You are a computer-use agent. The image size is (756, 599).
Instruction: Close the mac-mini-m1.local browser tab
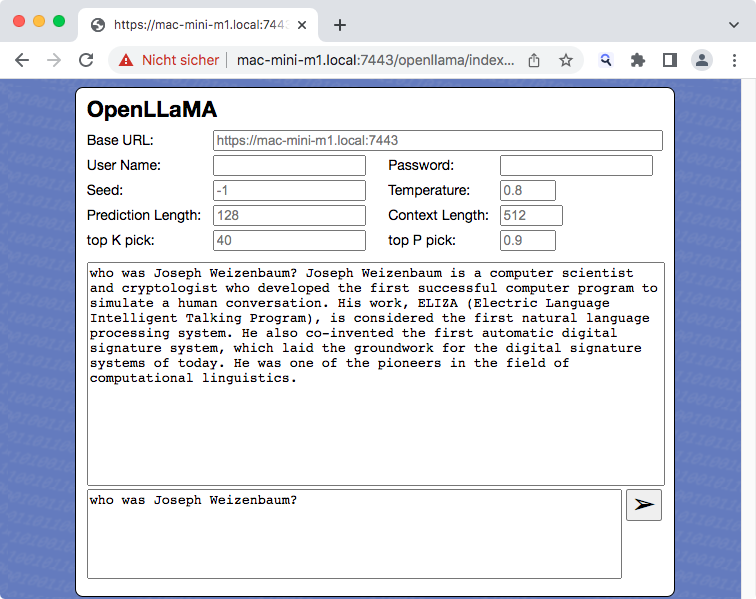coord(302,25)
